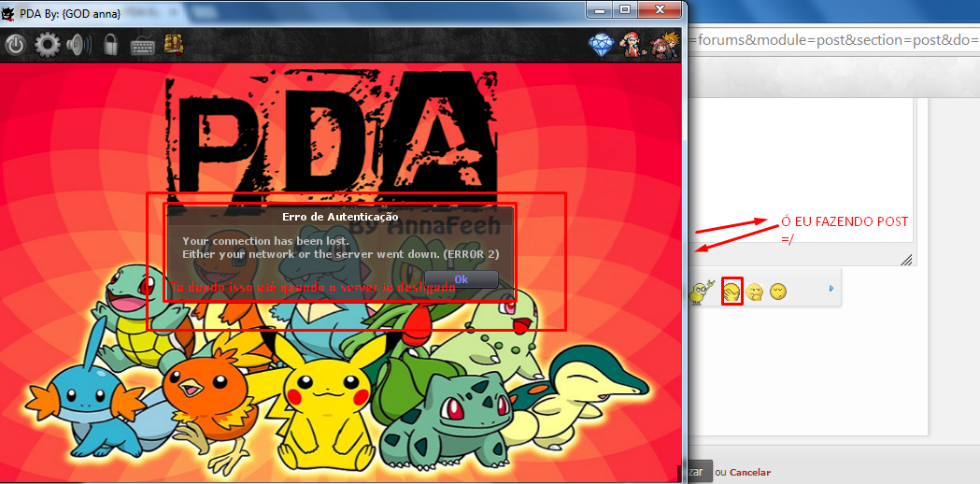Toggle the speaker sound icon
Viewport: 980px width, 484px height.
tap(78, 45)
